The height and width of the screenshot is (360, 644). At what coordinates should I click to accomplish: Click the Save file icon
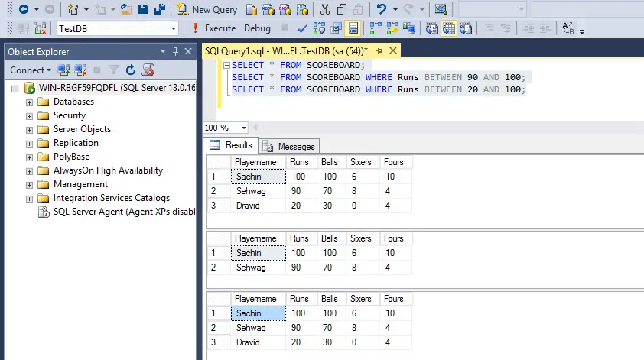[142, 9]
